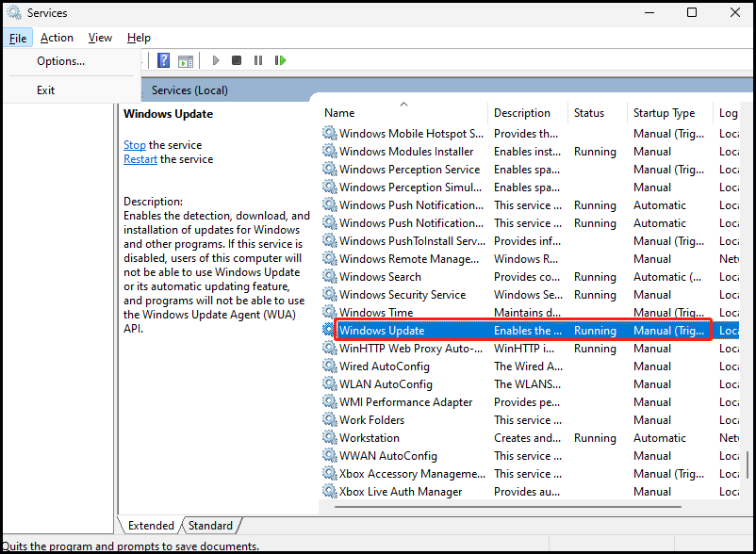Click 'Provides pe...' description cell

[527, 401]
